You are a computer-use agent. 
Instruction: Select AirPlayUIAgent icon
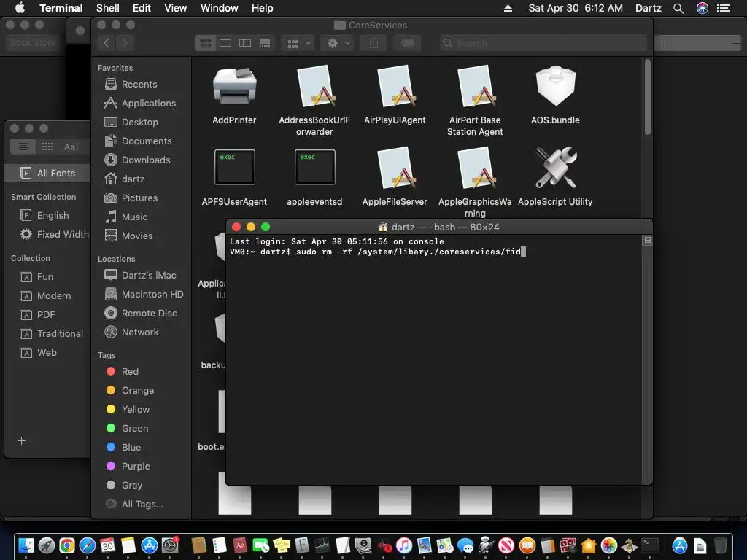pos(395,87)
